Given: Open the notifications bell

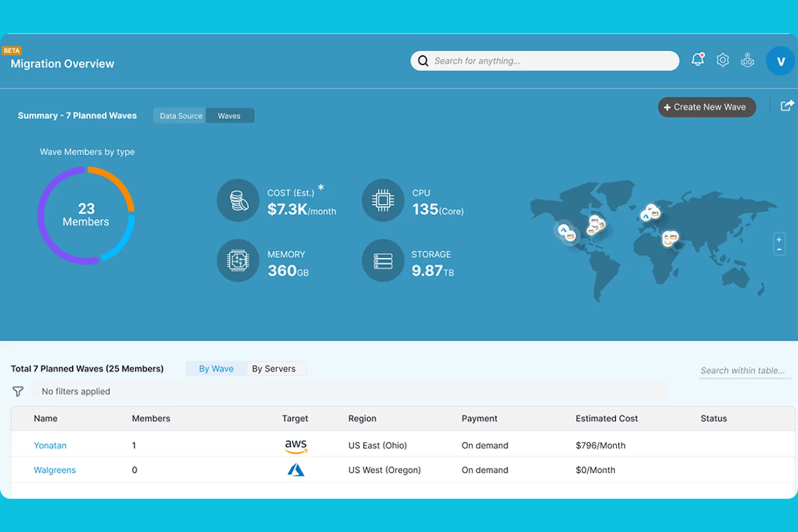Looking at the screenshot, I should tap(697, 60).
